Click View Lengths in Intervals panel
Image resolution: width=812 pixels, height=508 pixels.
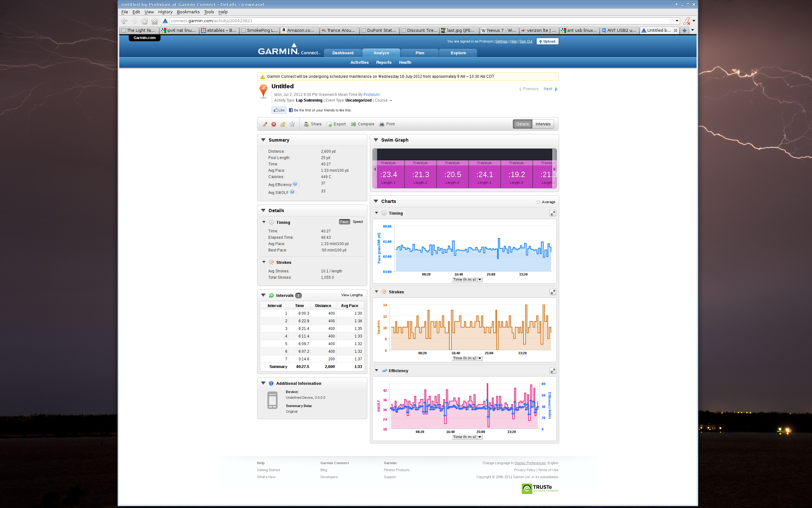click(352, 295)
